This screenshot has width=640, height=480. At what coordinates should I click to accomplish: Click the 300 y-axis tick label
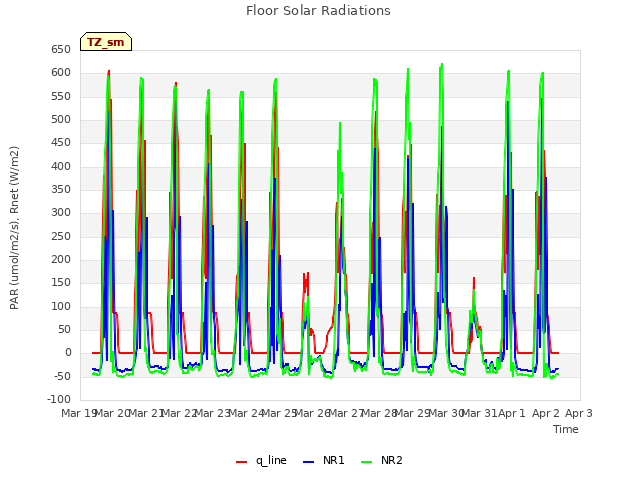[x=61, y=213]
